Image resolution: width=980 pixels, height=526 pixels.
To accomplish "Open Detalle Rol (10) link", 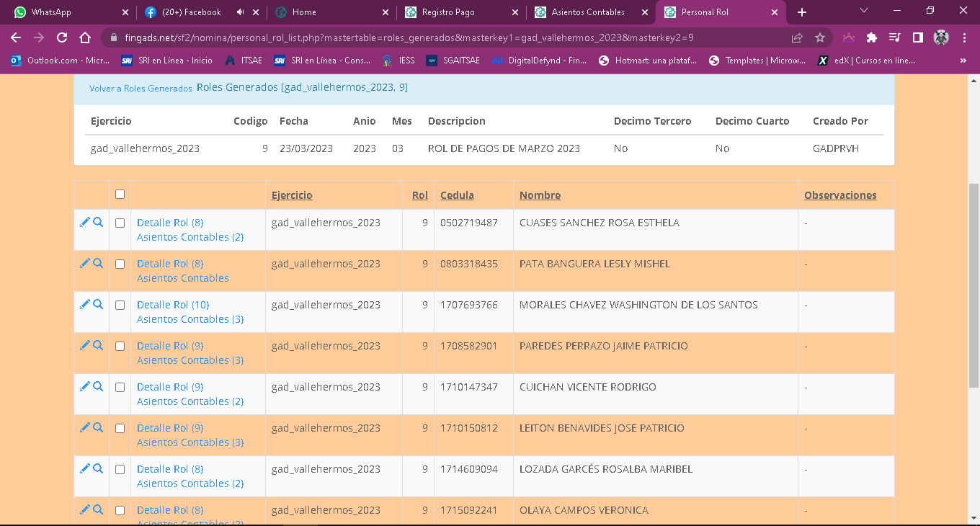I will tap(173, 305).
